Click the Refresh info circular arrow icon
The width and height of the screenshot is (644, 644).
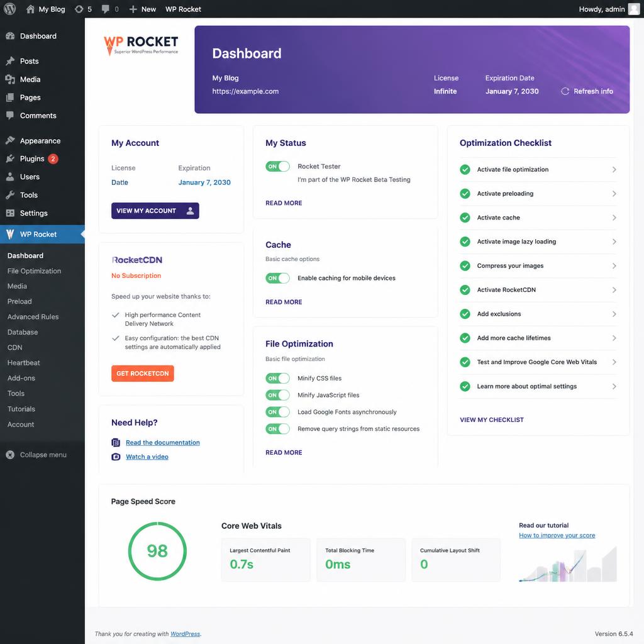pyautogui.click(x=565, y=91)
